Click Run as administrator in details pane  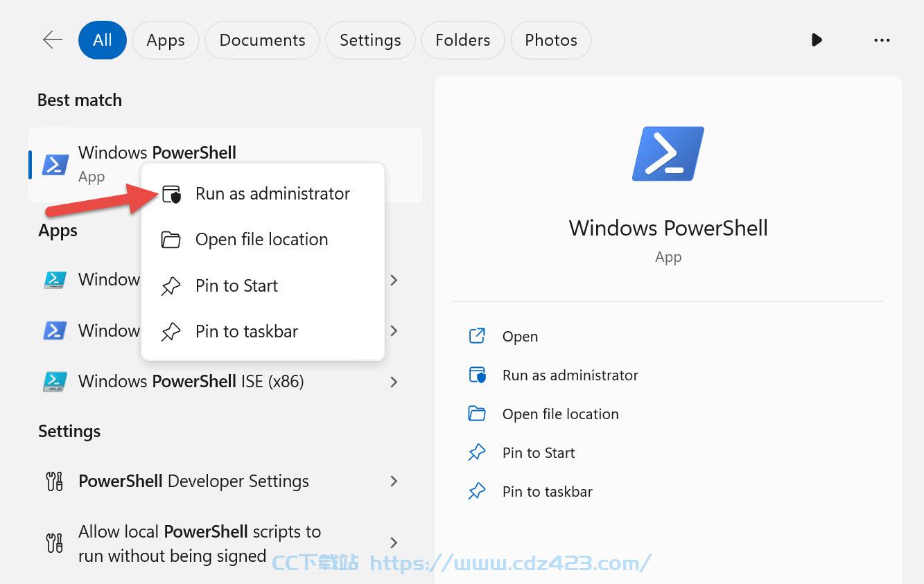(570, 375)
